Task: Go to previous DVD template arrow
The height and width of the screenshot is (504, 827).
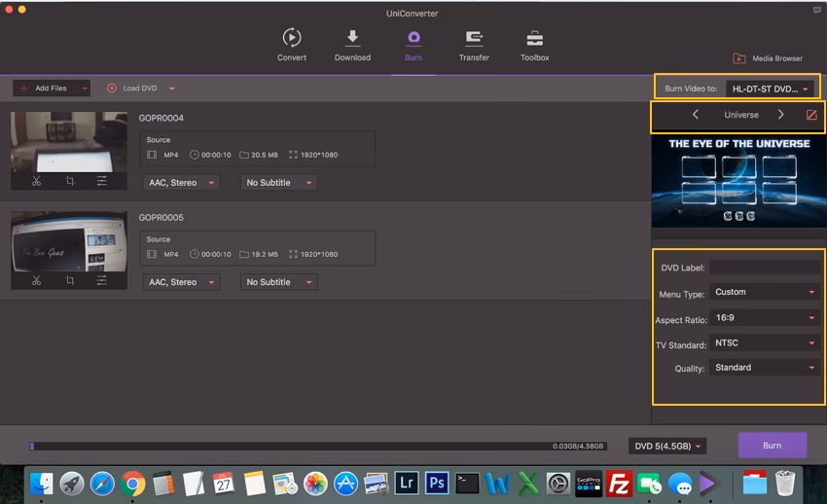Action: coord(695,115)
